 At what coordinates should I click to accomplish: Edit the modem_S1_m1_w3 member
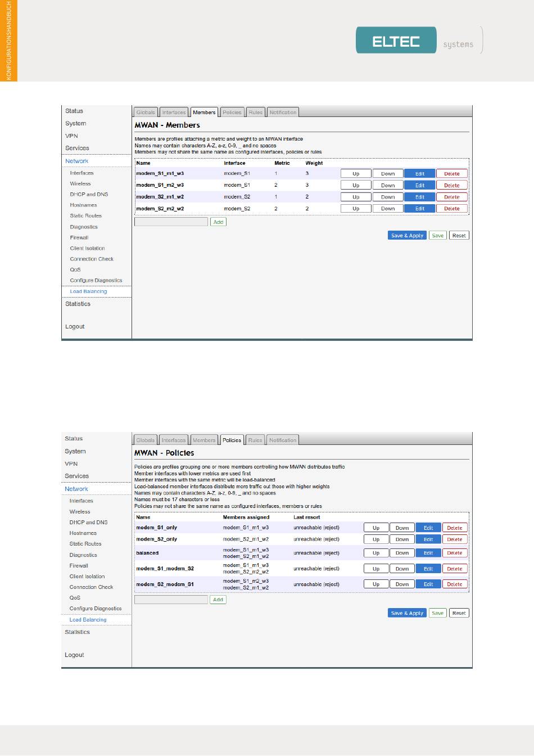click(419, 174)
